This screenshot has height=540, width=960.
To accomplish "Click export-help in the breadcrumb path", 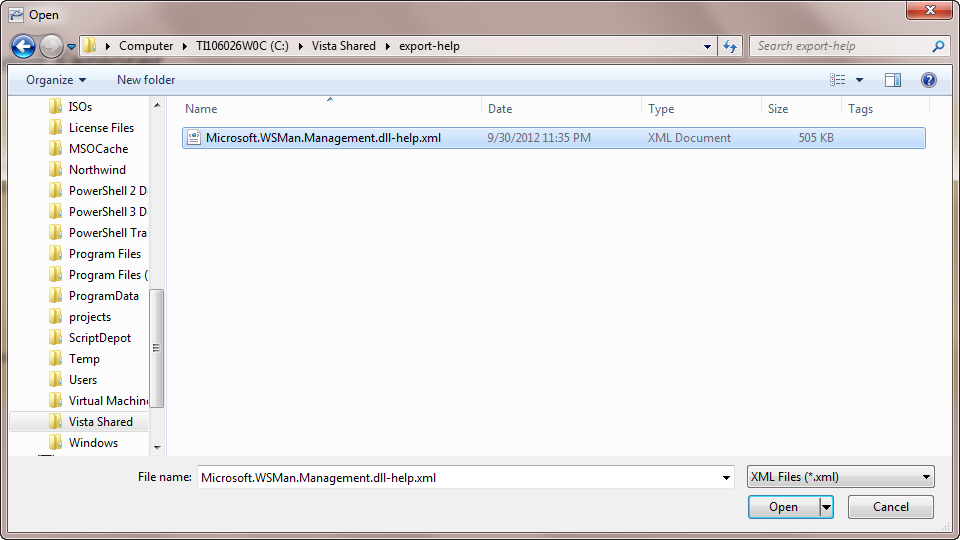I will [x=429, y=46].
